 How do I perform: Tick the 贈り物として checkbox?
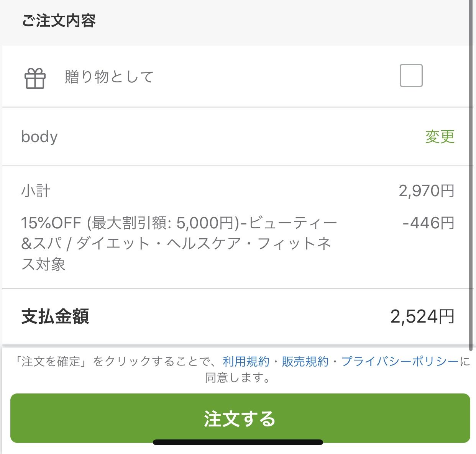411,75
